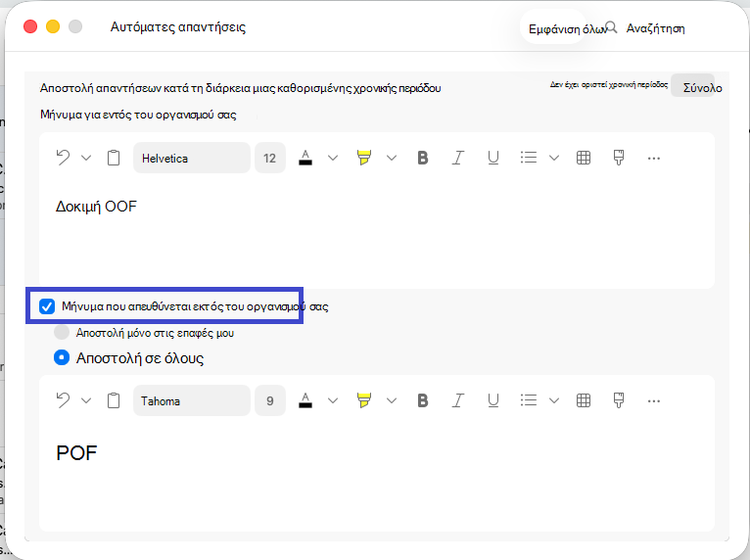Toggle underline in the Tahoma toolbar
The image size is (750, 560).
[x=493, y=400]
